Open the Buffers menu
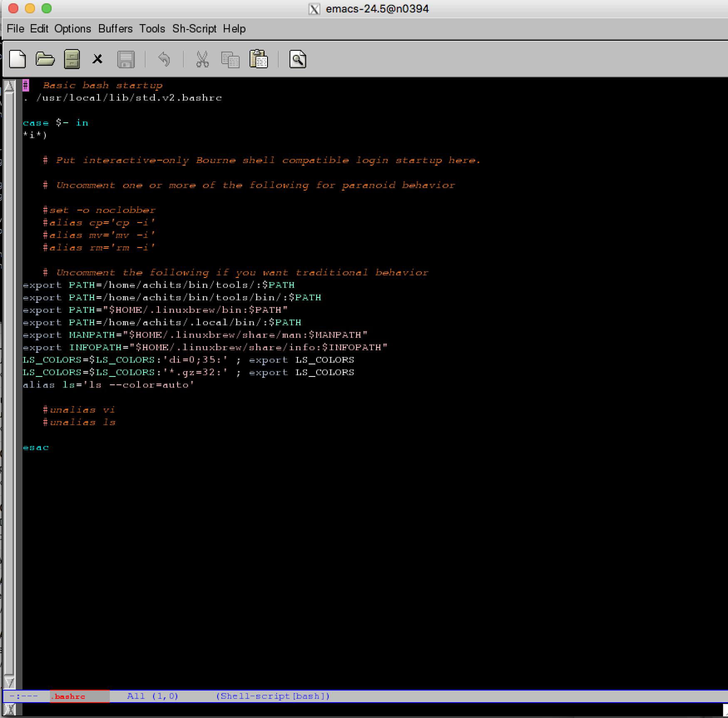The image size is (728, 718). 115,29
